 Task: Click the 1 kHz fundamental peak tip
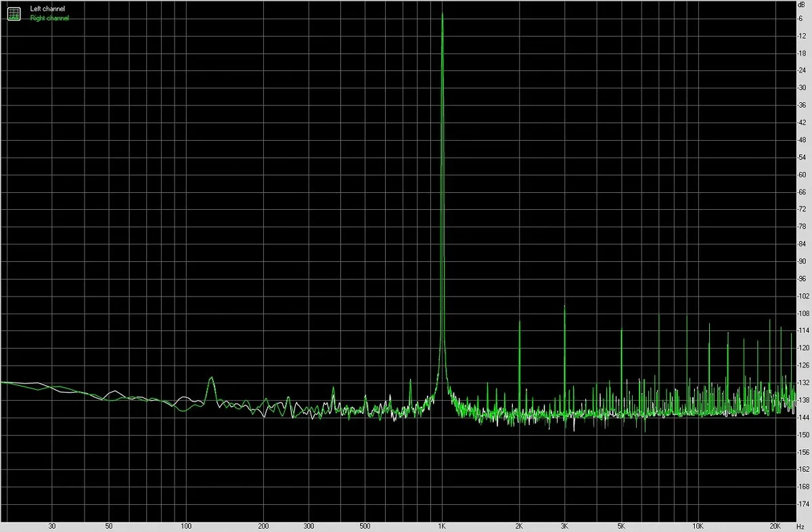pyautogui.click(x=442, y=14)
